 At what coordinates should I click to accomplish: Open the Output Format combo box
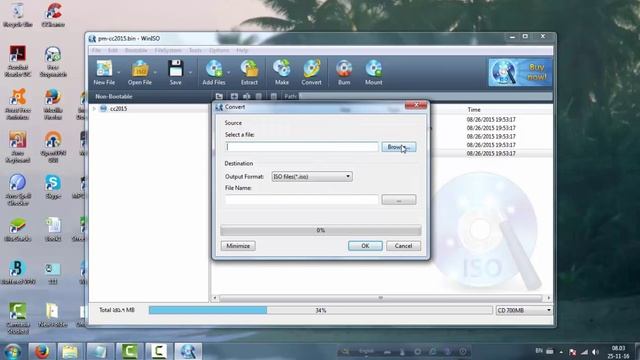[x=312, y=176]
